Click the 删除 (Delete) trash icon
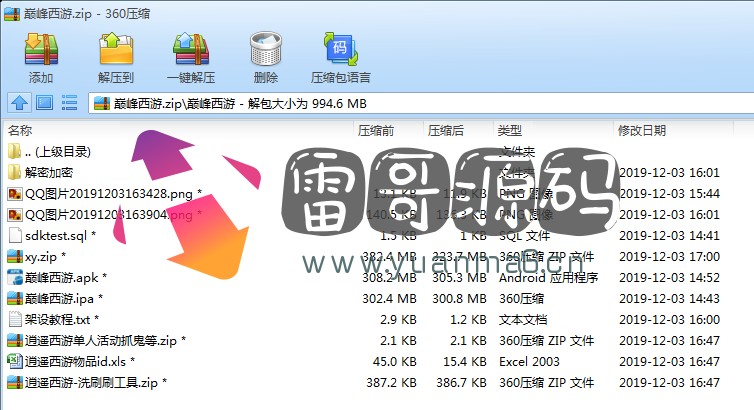Image resolution: width=754 pixels, height=410 pixels. 265,49
